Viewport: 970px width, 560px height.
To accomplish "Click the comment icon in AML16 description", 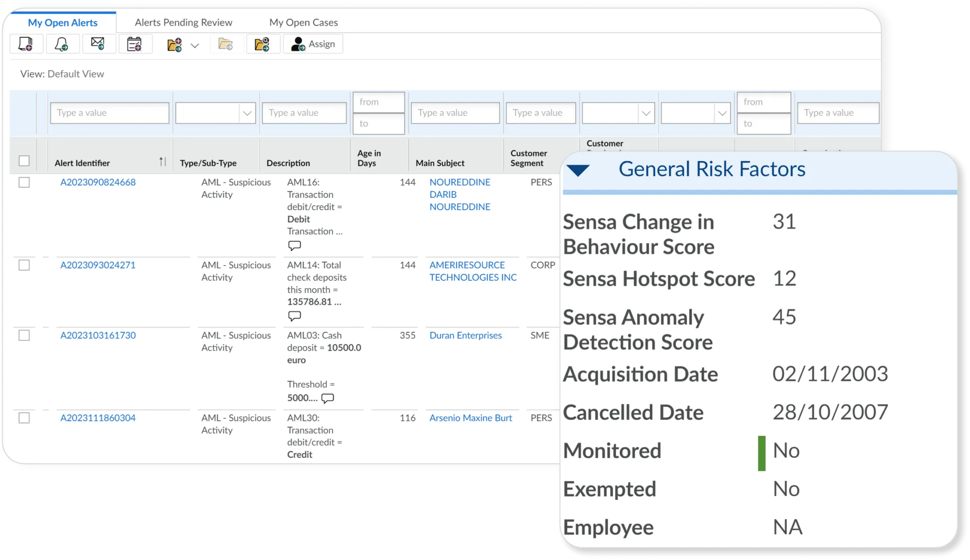I will (x=295, y=246).
